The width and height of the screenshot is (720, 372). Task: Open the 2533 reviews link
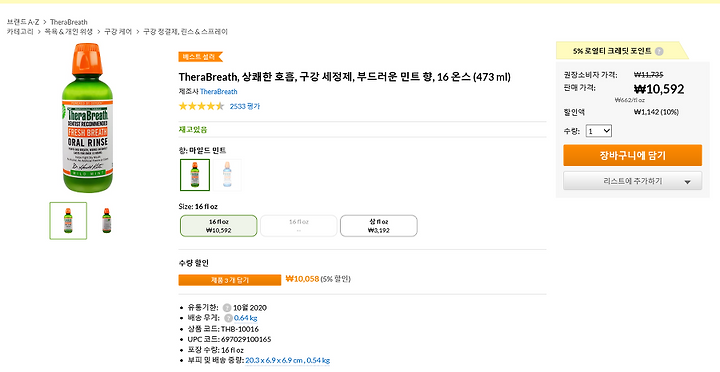(x=245, y=107)
